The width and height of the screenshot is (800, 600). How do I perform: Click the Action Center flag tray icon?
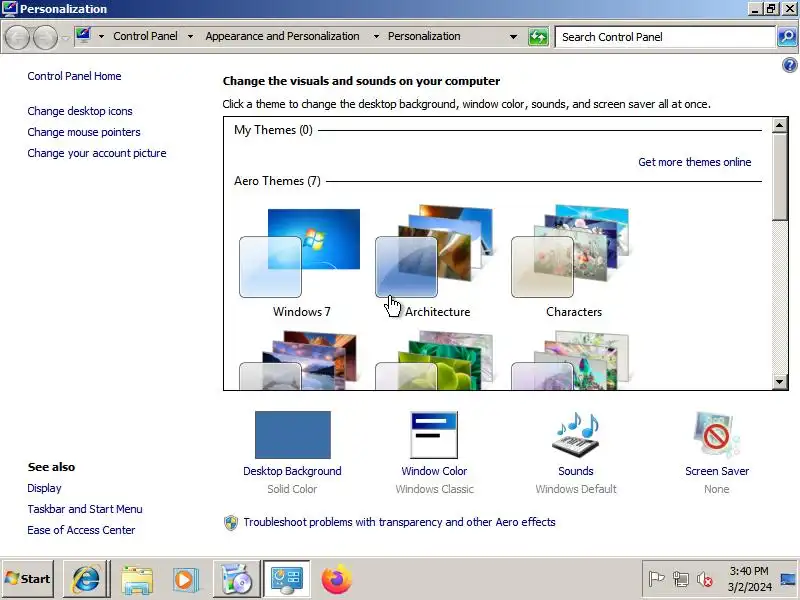tap(656, 579)
